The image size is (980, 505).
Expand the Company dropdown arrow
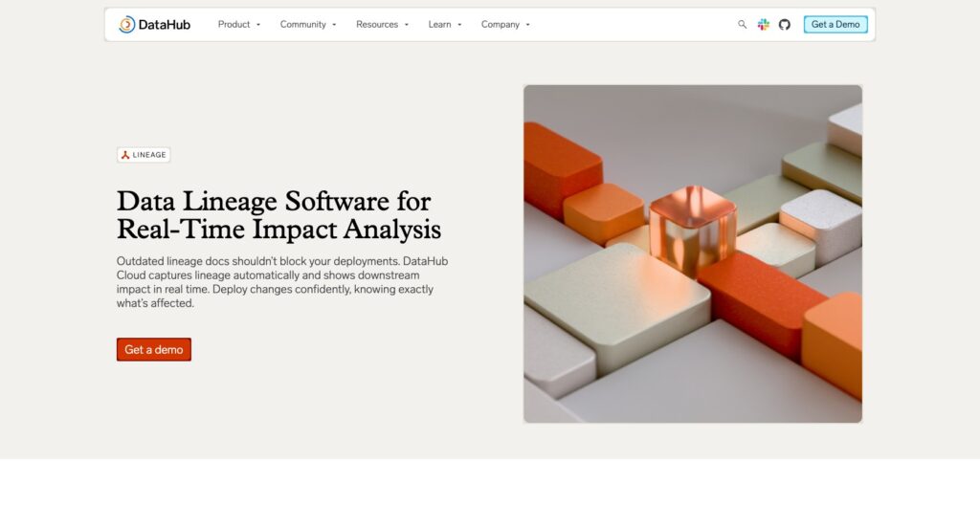pyautogui.click(x=527, y=25)
